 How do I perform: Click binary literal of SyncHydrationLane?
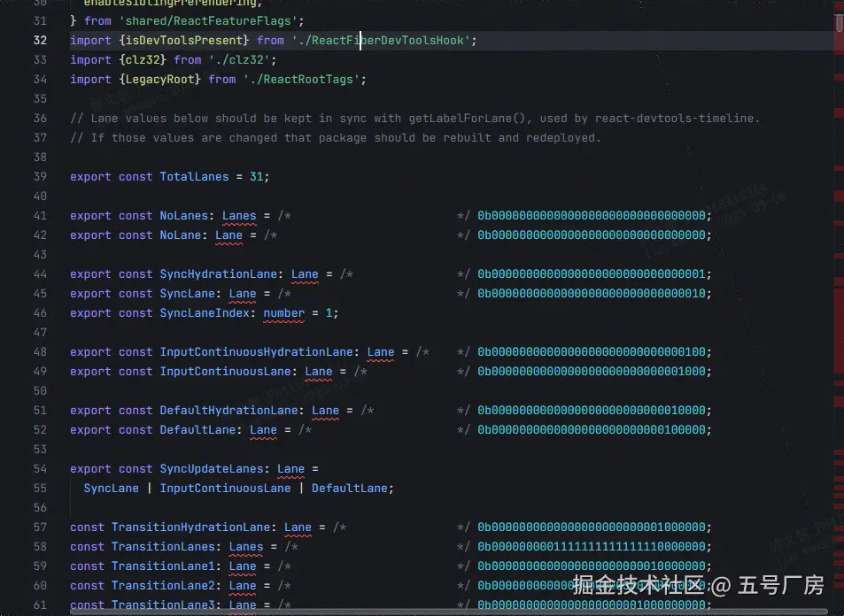point(592,273)
